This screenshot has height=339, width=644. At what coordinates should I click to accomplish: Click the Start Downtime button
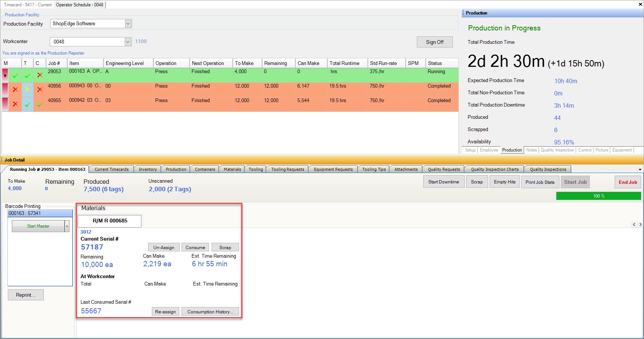pos(444,182)
